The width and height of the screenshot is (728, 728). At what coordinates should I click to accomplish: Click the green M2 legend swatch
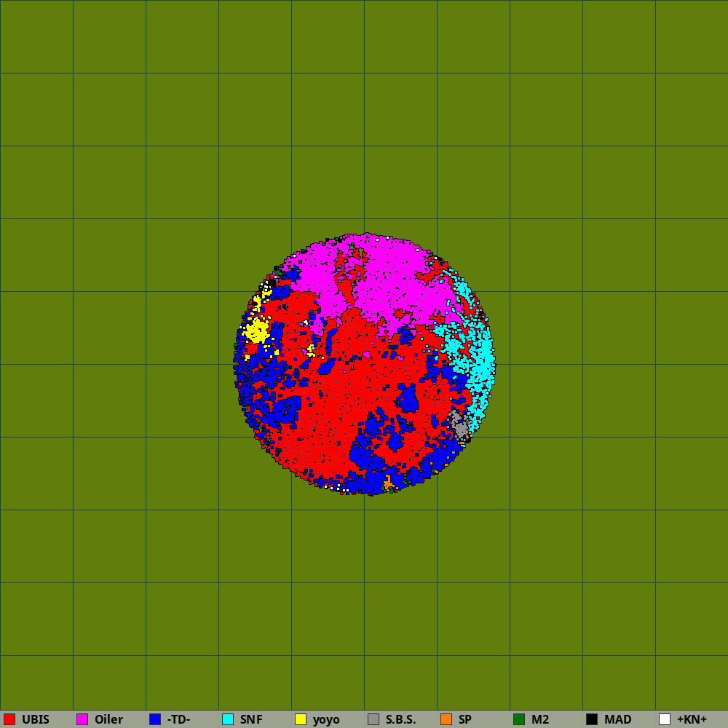pos(519,719)
